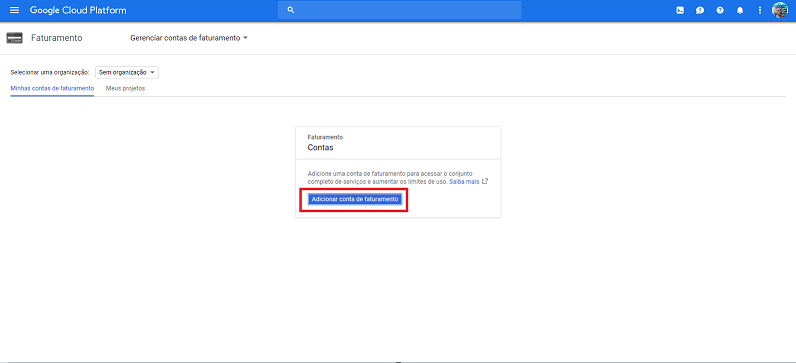This screenshot has height=363, width=796.
Task: Focus the top search input field
Action: pyautogui.click(x=400, y=10)
